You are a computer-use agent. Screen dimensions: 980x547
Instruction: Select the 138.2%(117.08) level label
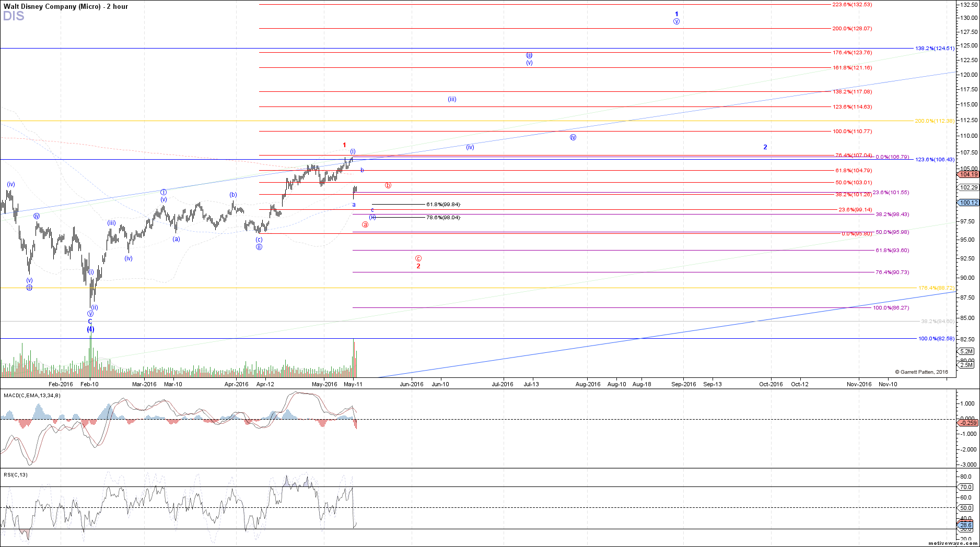(x=852, y=92)
